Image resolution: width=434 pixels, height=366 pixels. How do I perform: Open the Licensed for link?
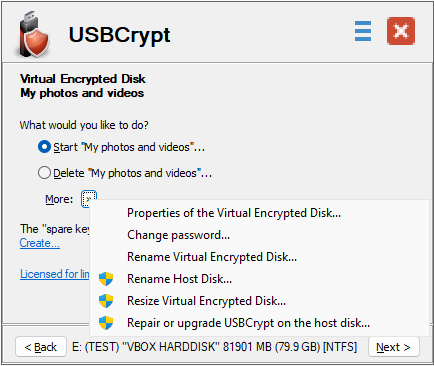click(x=55, y=274)
